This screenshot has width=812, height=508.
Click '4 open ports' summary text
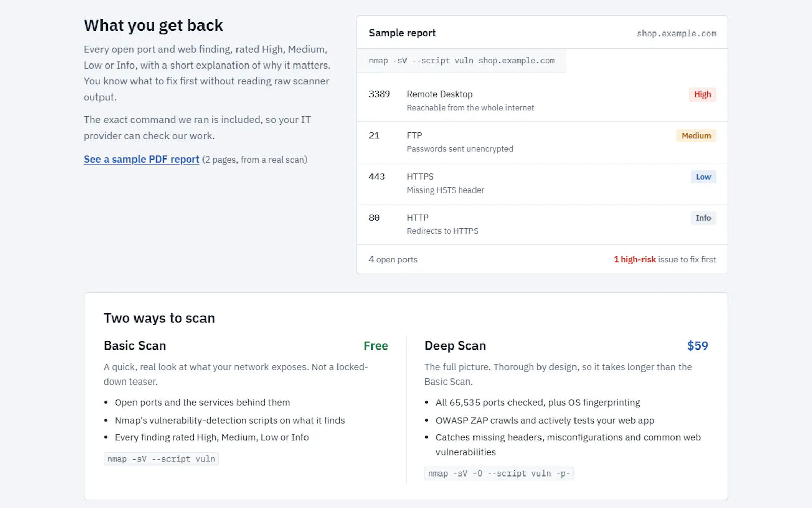[393, 259]
